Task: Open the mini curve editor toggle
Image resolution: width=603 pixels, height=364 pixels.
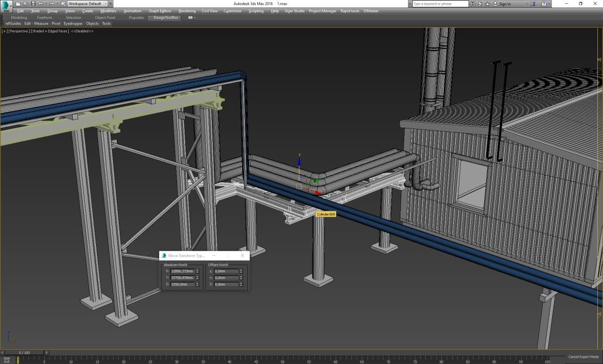Action: 7,360
